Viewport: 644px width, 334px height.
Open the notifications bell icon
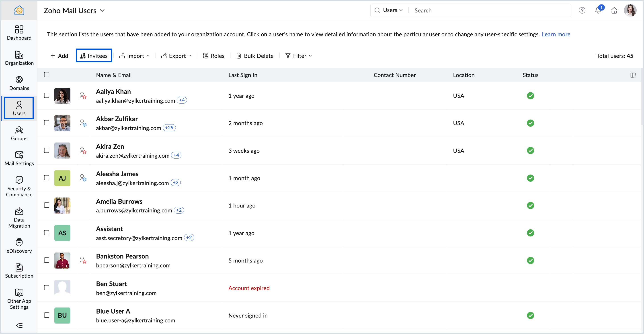click(x=598, y=10)
